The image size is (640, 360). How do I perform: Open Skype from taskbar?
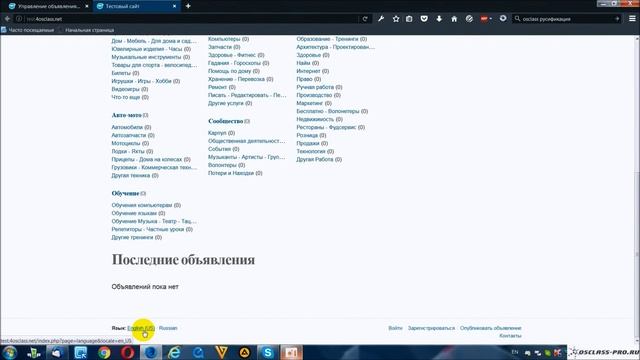[x=268, y=352]
